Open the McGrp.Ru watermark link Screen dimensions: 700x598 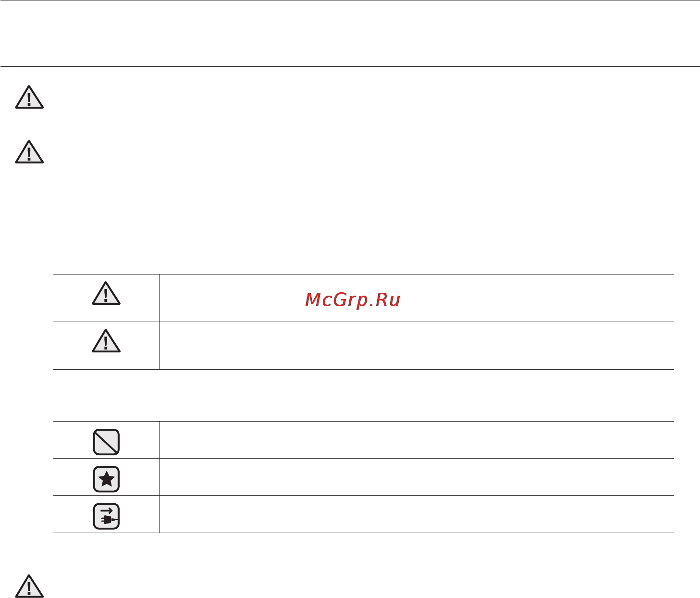coord(353,300)
